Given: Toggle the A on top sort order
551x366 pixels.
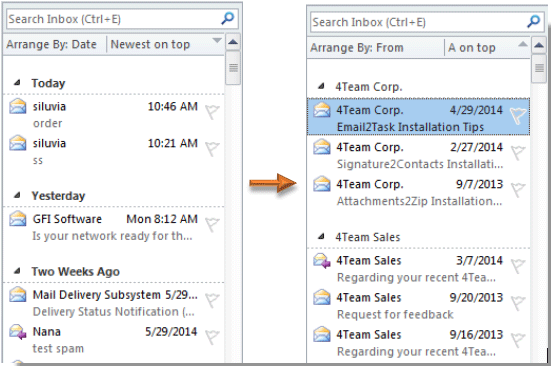Looking at the screenshot, I should [488, 47].
